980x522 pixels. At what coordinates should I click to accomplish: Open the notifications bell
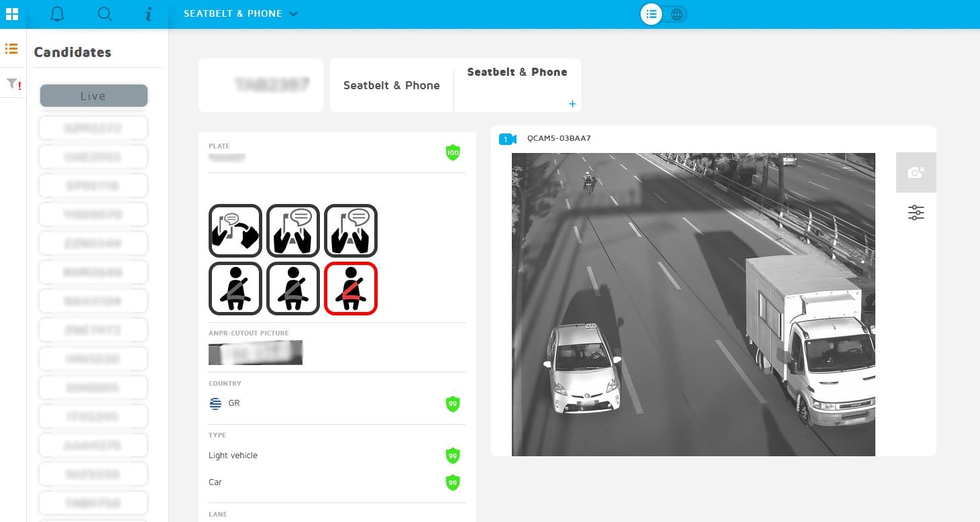[57, 13]
